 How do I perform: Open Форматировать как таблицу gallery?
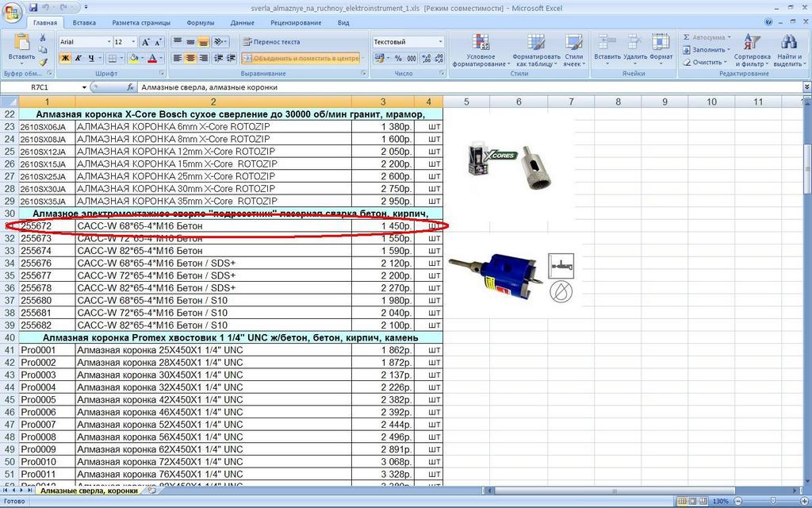[x=536, y=50]
